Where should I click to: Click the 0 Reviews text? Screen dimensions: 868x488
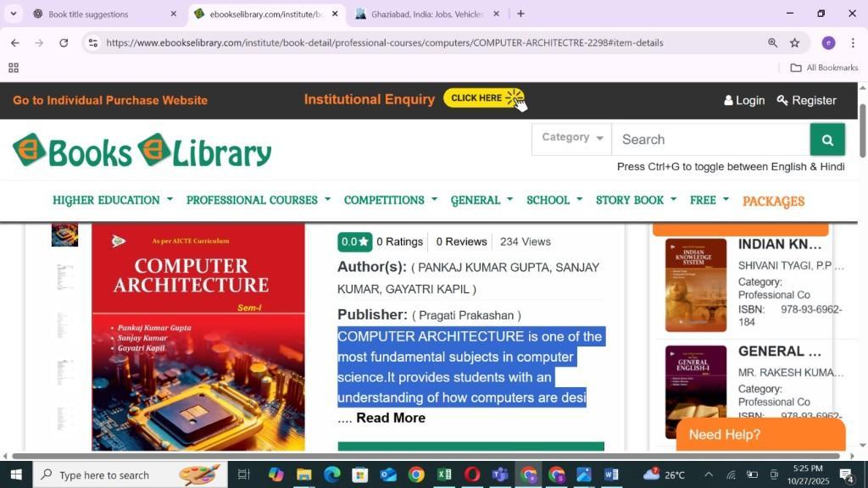coord(461,241)
